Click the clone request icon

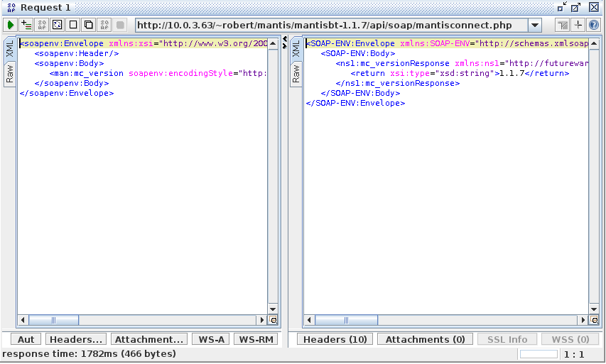click(89, 25)
